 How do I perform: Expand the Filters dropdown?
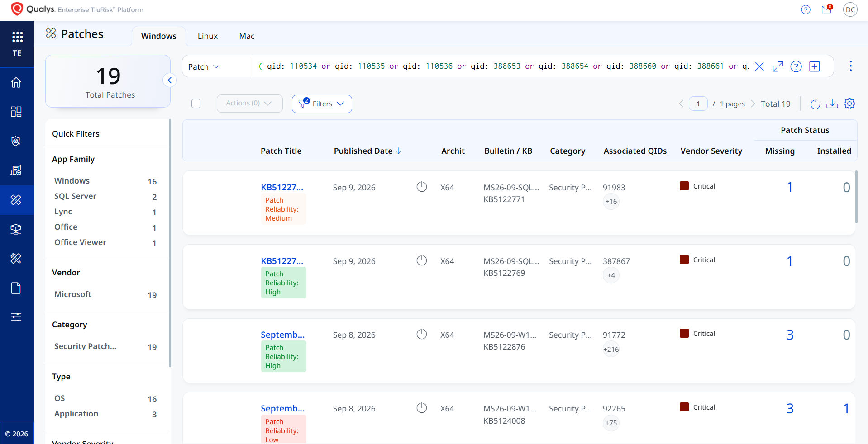322,104
